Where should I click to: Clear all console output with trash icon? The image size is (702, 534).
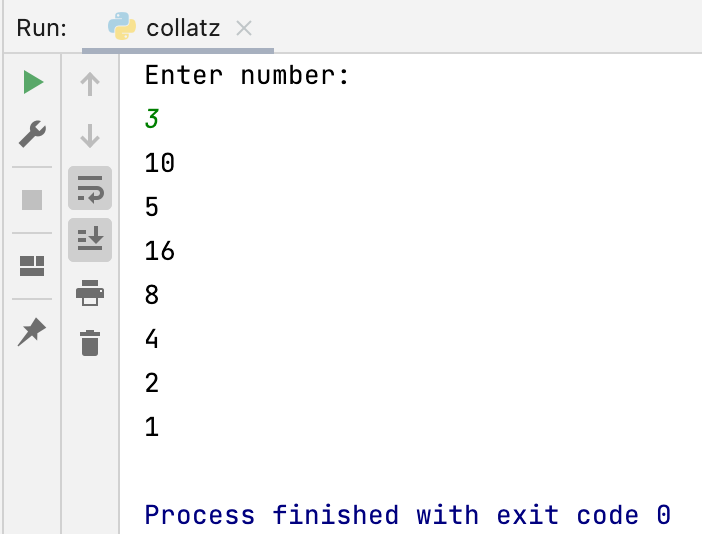[90, 343]
